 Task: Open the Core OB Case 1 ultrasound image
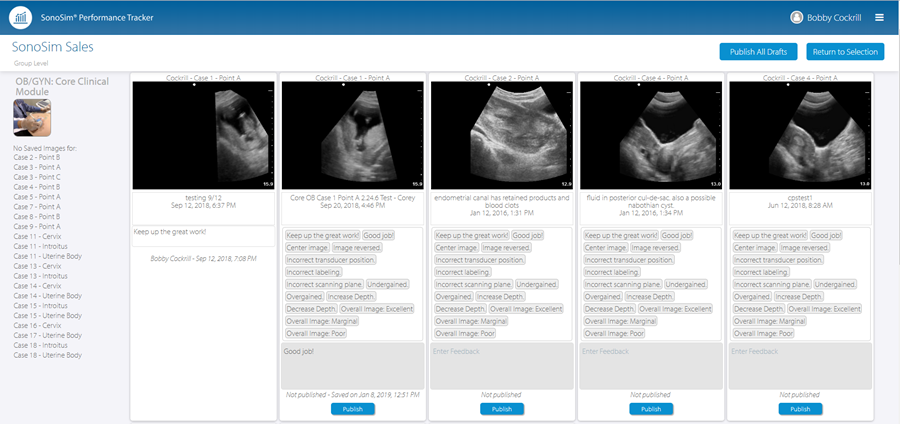point(352,135)
